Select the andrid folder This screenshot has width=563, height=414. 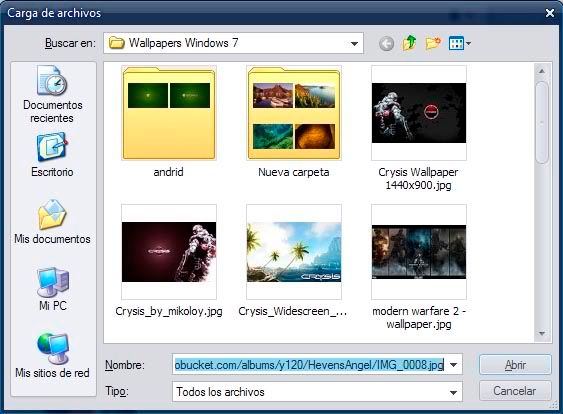(169, 121)
